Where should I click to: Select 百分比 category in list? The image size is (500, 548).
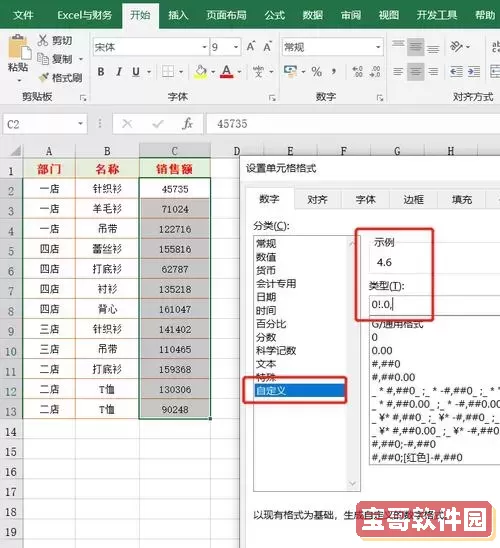coord(271,324)
